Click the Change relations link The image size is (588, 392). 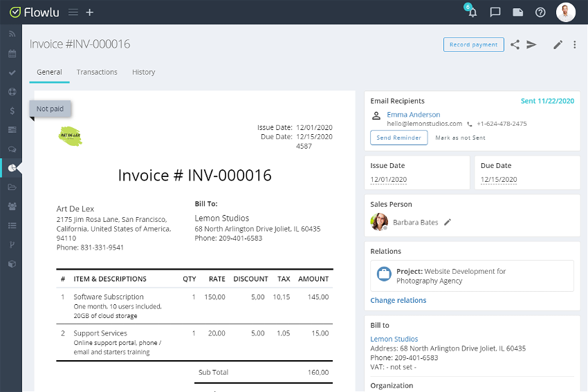398,301
